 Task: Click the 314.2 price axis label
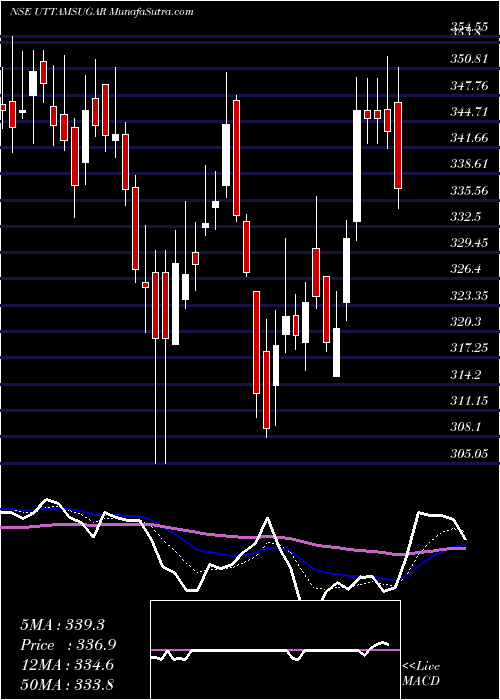click(x=466, y=375)
